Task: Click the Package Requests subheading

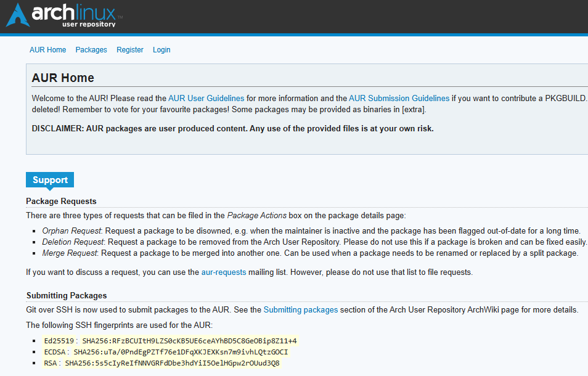Action: click(x=61, y=201)
